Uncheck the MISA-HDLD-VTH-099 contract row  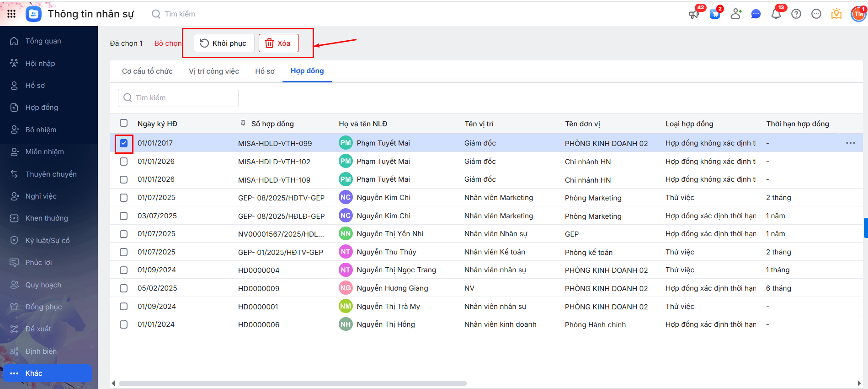pyautogui.click(x=123, y=143)
